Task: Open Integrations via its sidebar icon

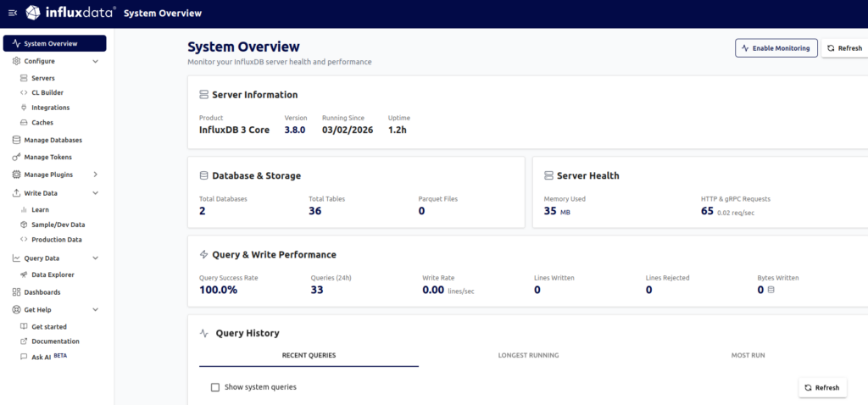Action: point(24,108)
